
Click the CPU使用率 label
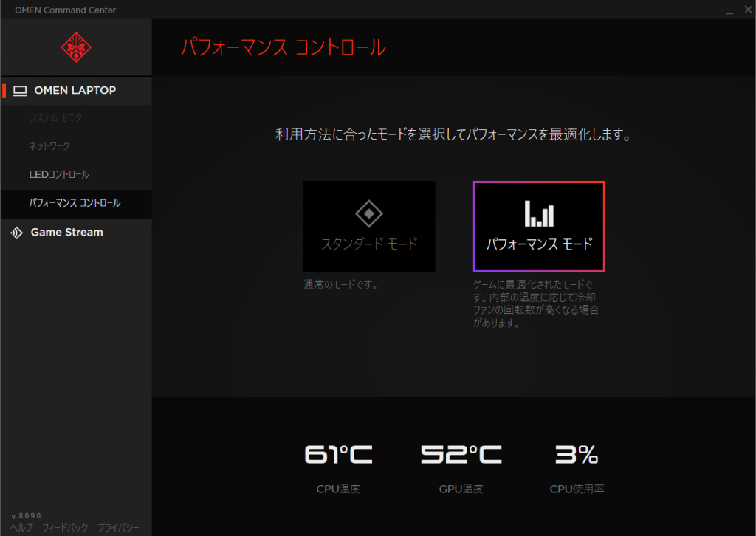coord(577,489)
